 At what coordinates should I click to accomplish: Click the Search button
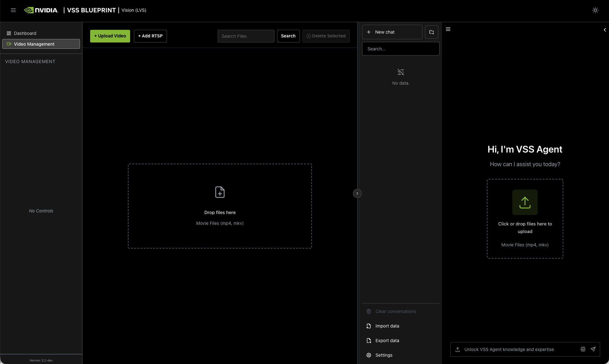(x=288, y=36)
